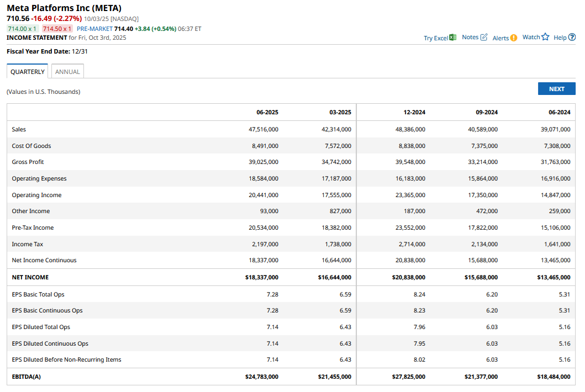
Task: Select the Alerts link text
Action: coord(500,38)
